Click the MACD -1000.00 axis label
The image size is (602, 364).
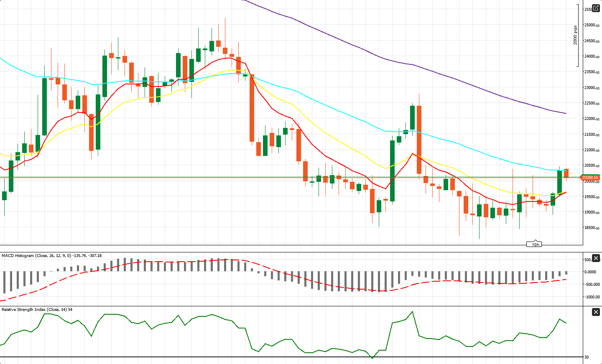tap(592, 297)
